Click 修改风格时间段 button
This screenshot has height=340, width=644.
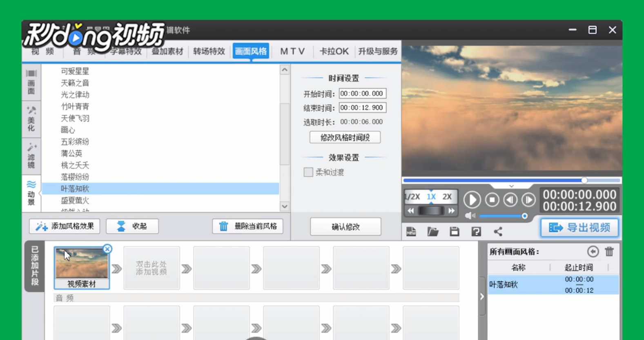click(x=345, y=137)
